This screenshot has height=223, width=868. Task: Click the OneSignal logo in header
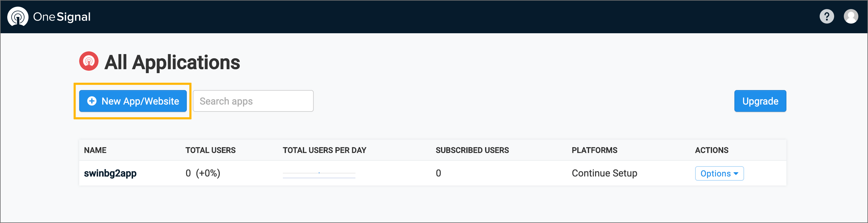(49, 17)
